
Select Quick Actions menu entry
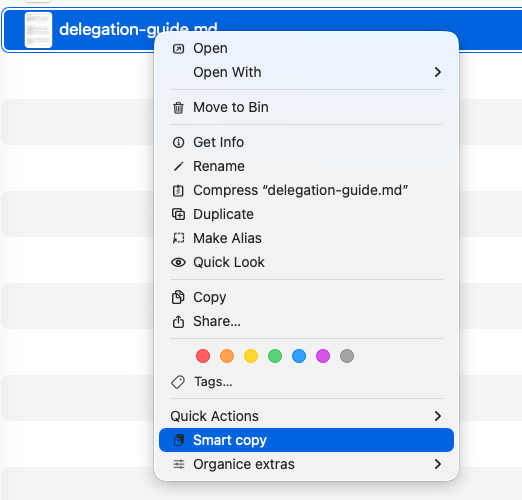click(x=306, y=416)
